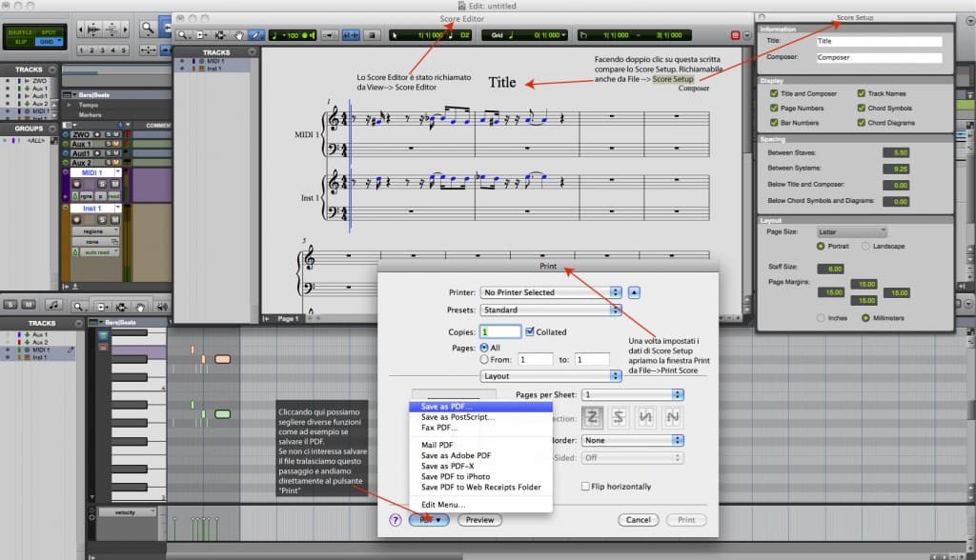Screen dimensions: 976x560
Task: Select zoom preset 5 in Edit window
Action: pyautogui.click(x=123, y=50)
